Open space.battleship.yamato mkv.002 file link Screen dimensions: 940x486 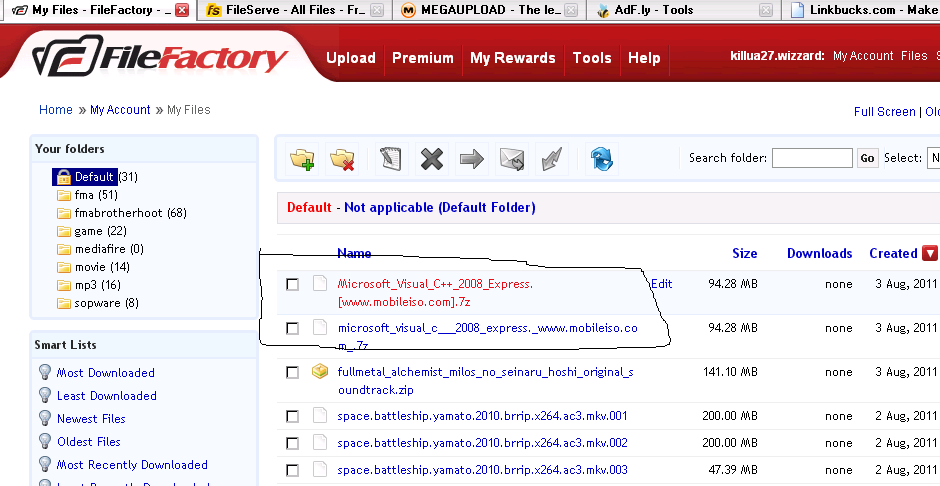[483, 443]
